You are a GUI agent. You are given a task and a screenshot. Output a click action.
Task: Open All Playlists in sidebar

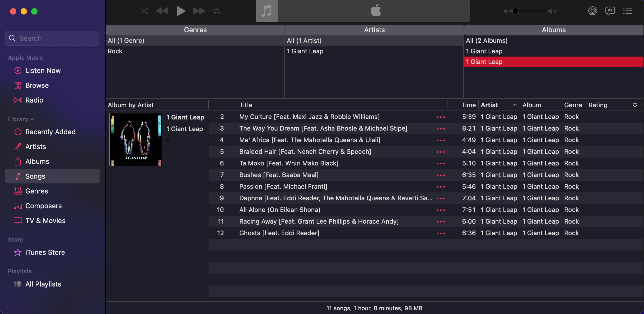tap(43, 284)
